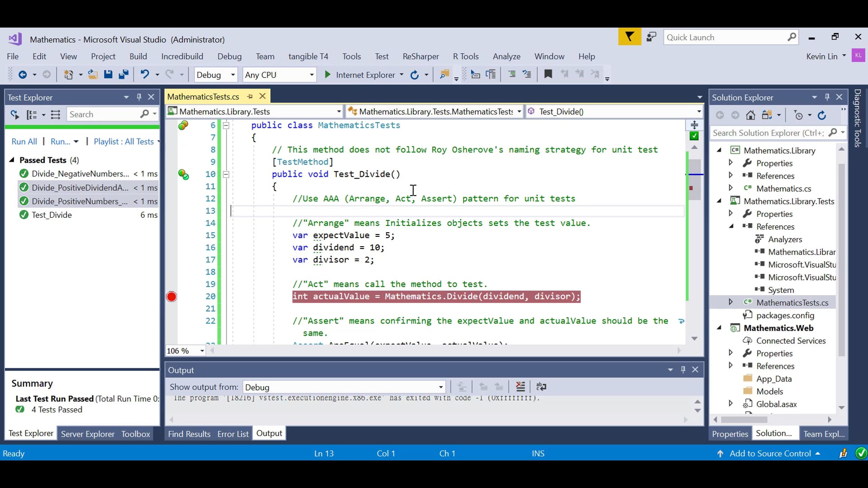Start debugging with Internet Explorer
The height and width of the screenshot is (488, 868).
[360, 75]
